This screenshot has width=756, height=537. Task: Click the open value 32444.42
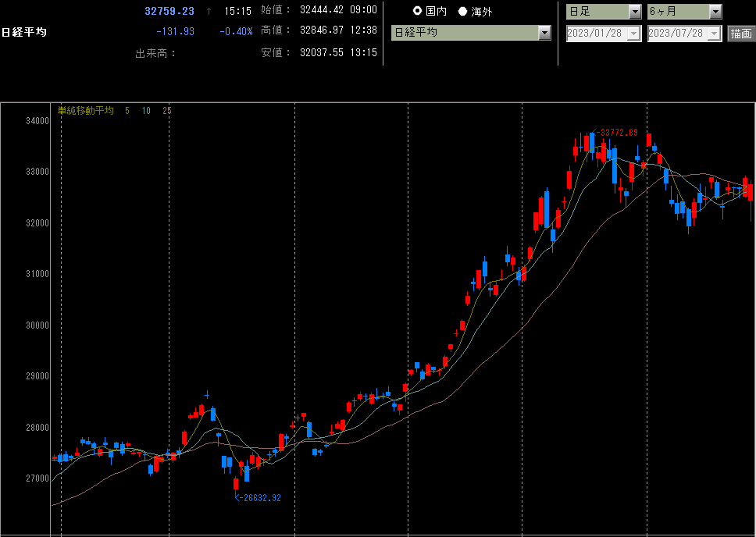pos(322,10)
